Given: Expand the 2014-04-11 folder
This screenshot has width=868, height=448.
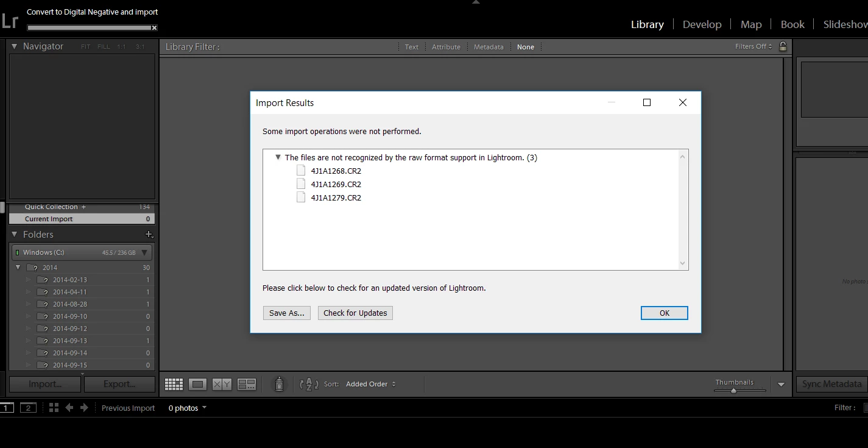Looking at the screenshot, I should pyautogui.click(x=28, y=292).
